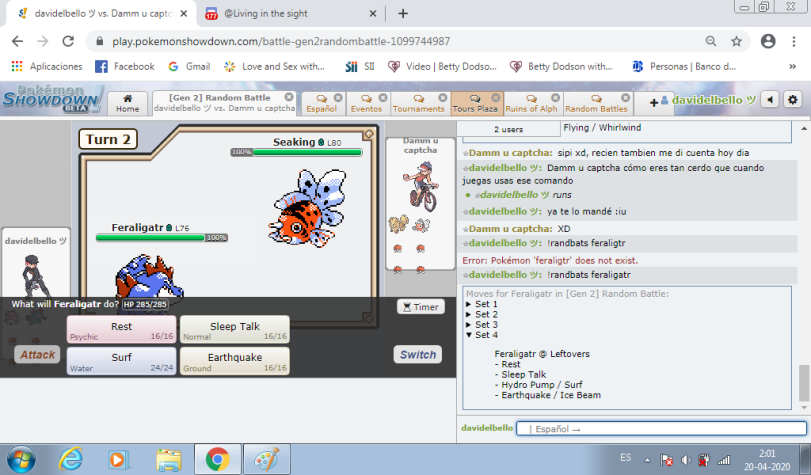The height and width of the screenshot is (475, 811).
Task: Focus the Español chat message box
Action: click(x=661, y=428)
